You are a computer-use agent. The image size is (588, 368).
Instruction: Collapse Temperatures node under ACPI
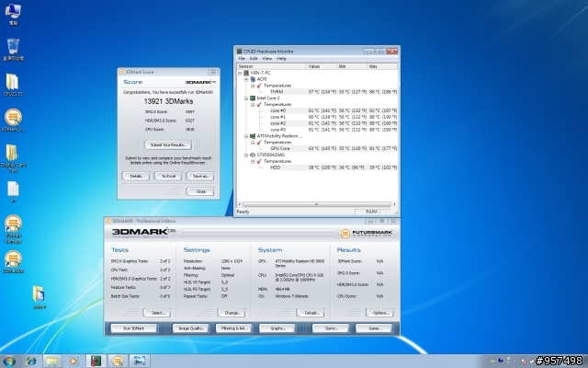(253, 86)
